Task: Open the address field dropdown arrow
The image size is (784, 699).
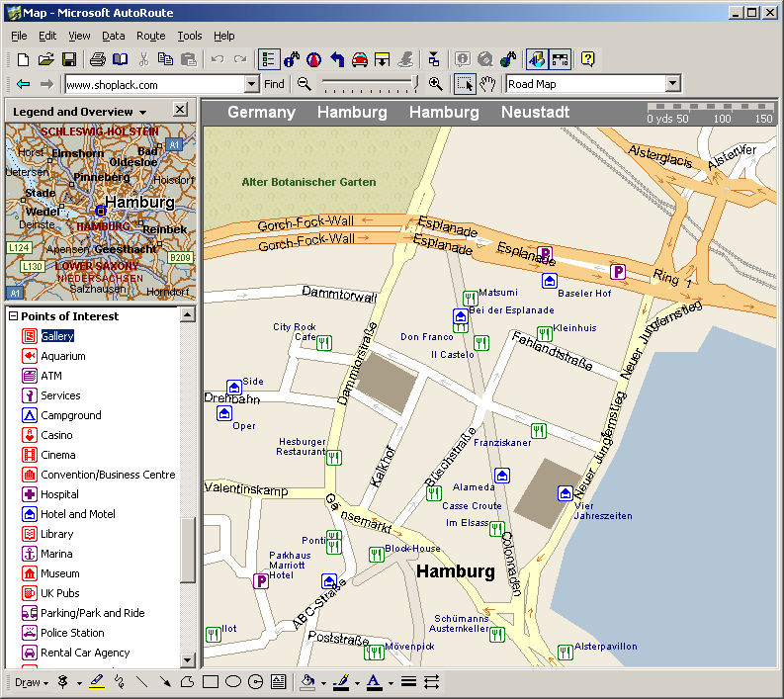Action: coord(252,84)
